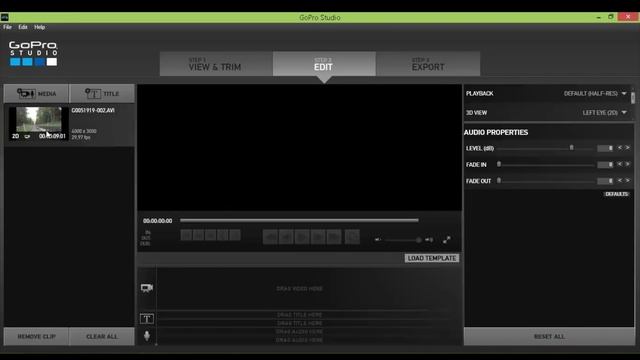The image size is (640, 360).
Task: Switch to Step 3 Export tab
Action: click(428, 64)
